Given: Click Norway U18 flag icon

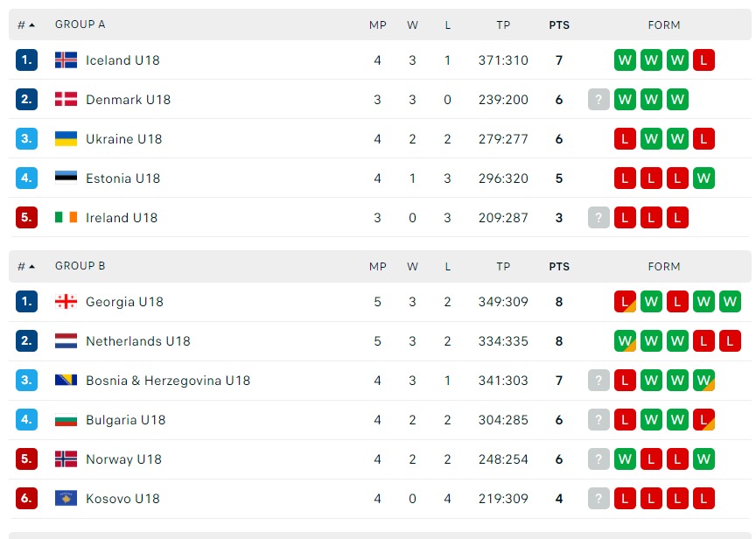Looking at the screenshot, I should click(x=66, y=459).
